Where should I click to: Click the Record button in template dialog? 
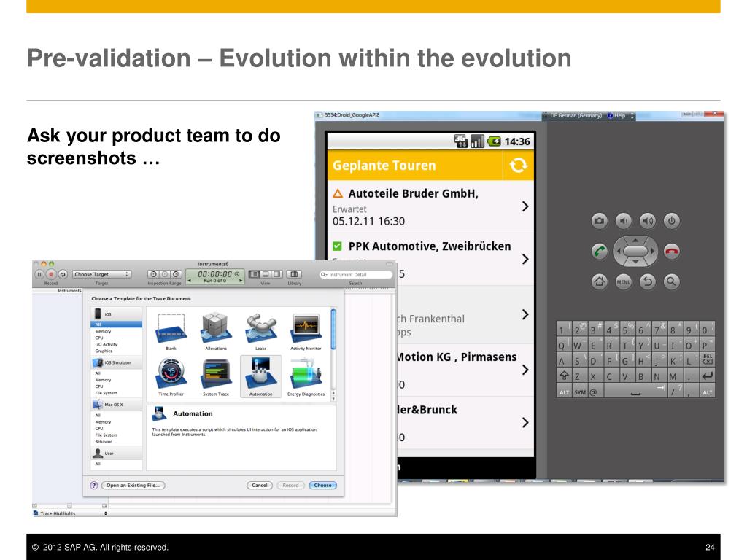tap(290, 485)
